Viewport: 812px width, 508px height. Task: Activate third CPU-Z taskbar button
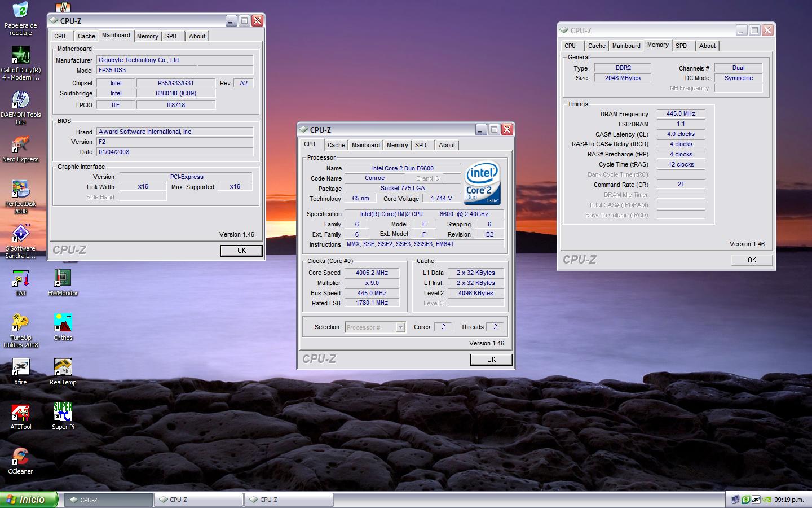coord(289,500)
